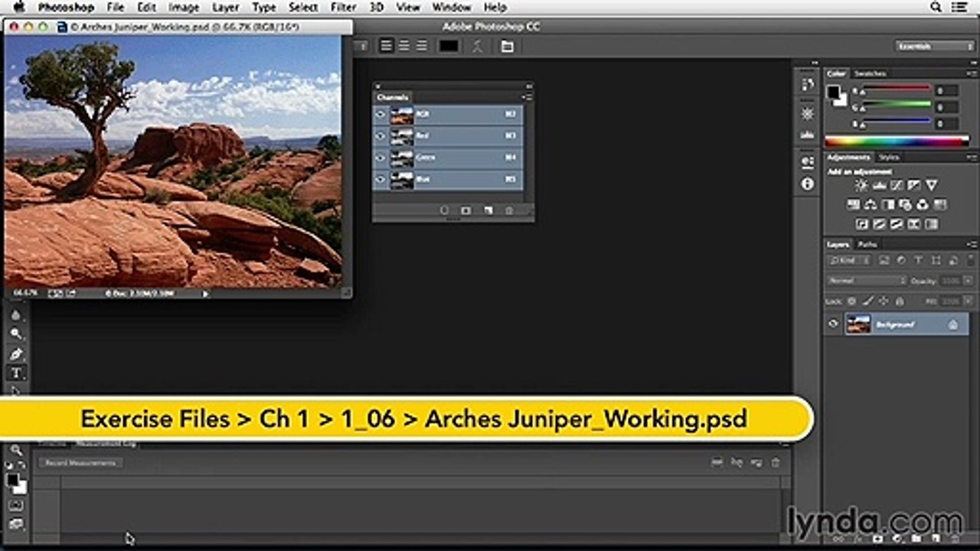980x551 pixels.
Task: Open the Layers panel flyout menu
Action: click(x=972, y=244)
